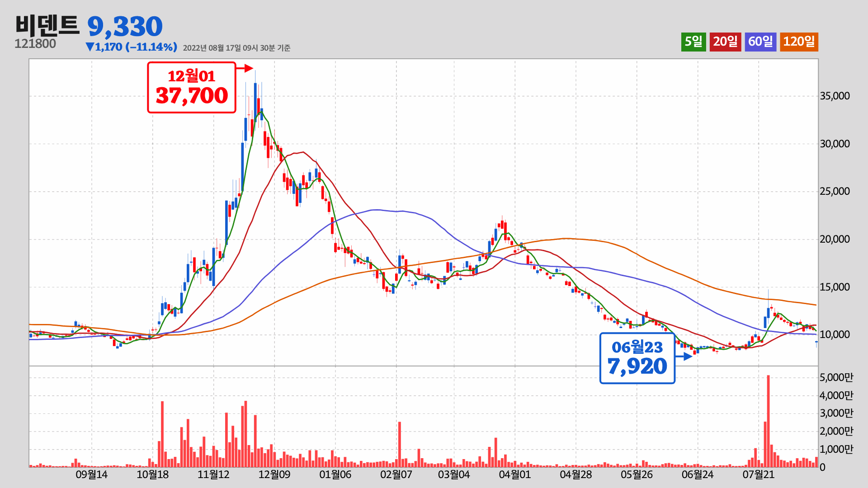Click the orange 120일 moving average legend

[799, 42]
